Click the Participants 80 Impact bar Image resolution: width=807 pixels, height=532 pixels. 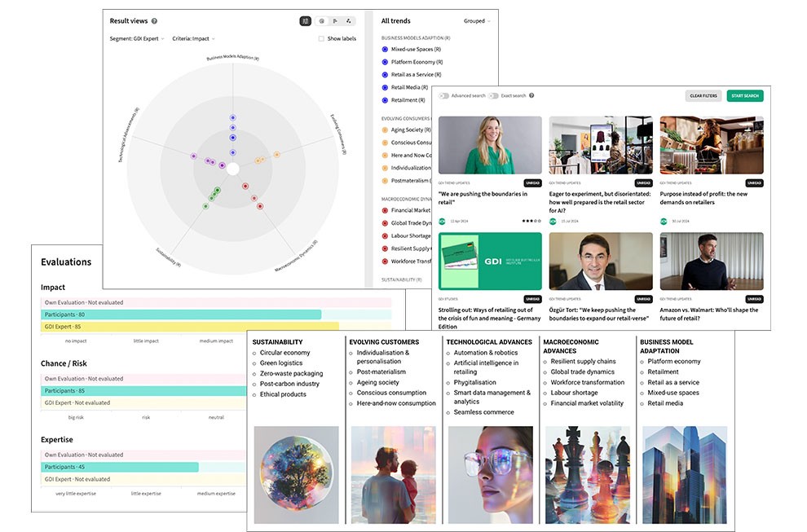[182, 314]
